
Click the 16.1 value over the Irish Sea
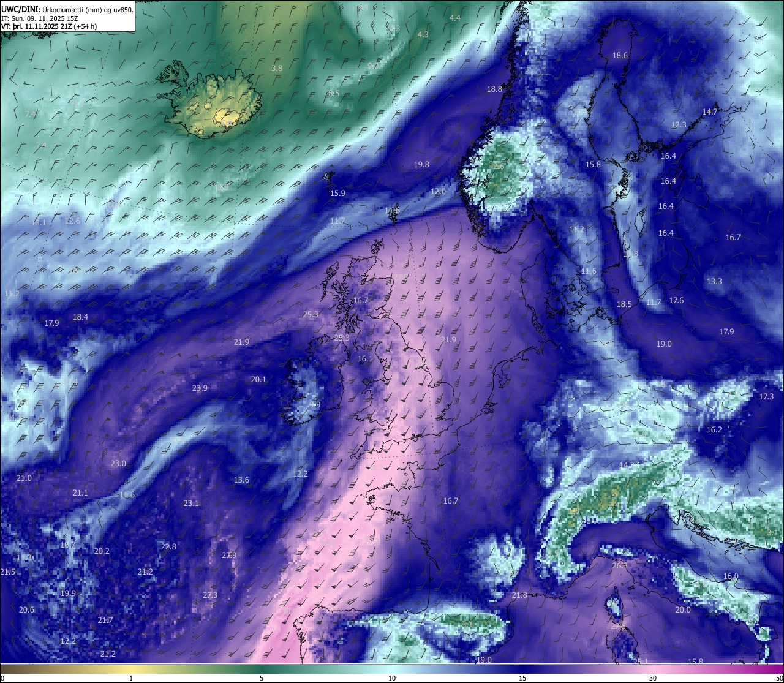[x=365, y=359]
